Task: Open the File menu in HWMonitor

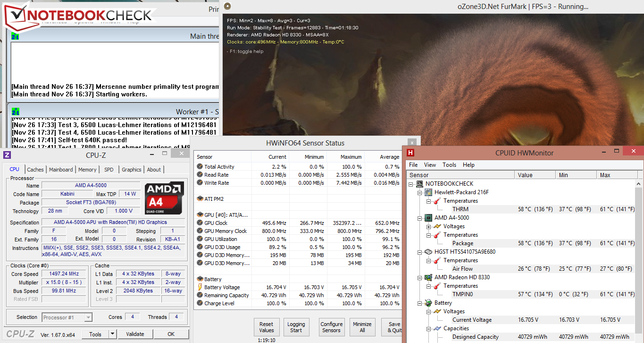Action: coord(413,165)
